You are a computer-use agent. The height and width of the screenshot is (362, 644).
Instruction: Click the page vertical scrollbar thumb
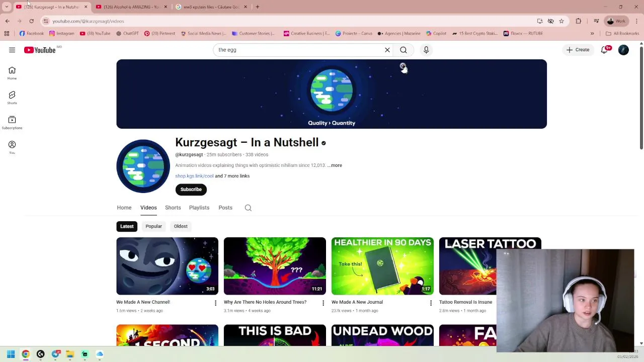pos(641,98)
